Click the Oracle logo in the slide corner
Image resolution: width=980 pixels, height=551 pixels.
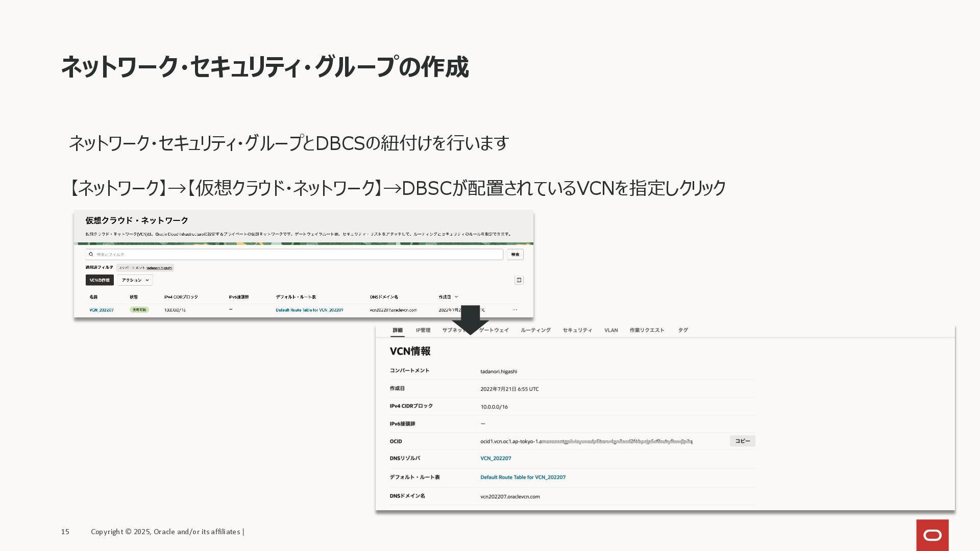pos(932,535)
